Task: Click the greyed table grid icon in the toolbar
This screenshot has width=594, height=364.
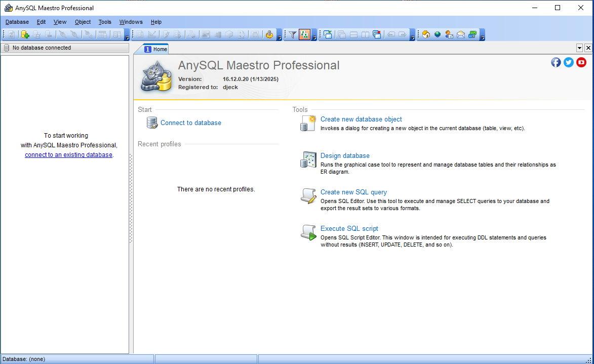Action: coord(102,35)
